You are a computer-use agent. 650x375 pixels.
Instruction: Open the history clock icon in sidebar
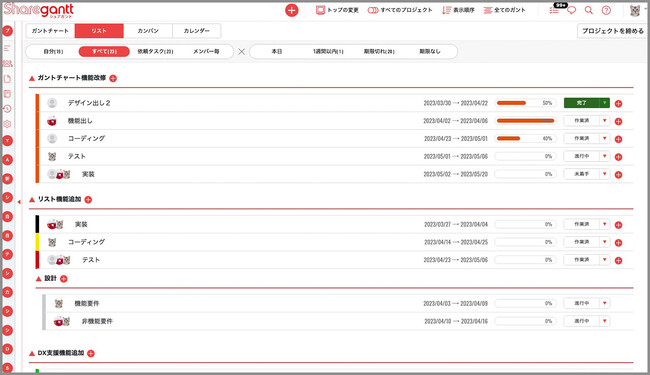pos(7,109)
